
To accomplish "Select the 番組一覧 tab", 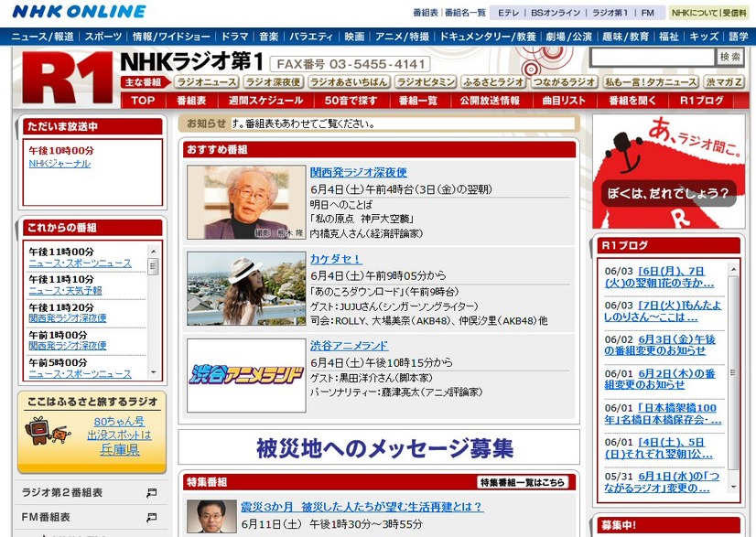I will (x=418, y=101).
